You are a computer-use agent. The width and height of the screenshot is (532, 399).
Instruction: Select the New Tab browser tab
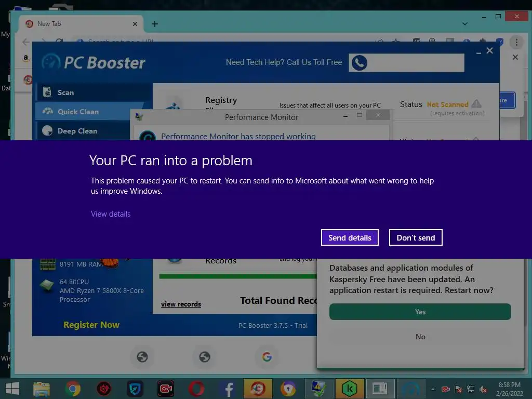point(82,24)
